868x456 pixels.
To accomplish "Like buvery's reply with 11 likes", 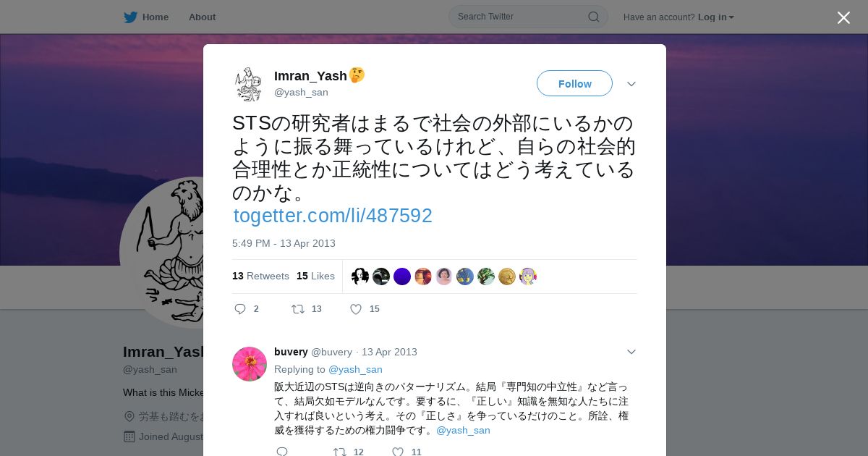I will tap(397, 452).
